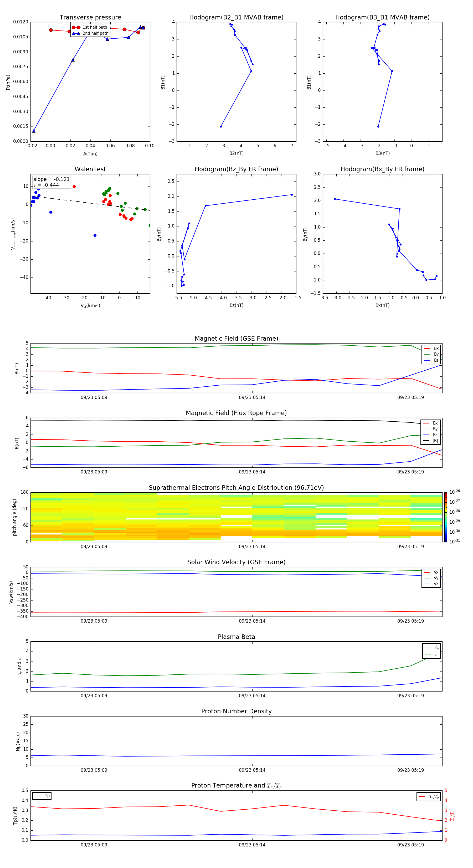Click the 'B2(nT)' x-axis label

[236, 154]
